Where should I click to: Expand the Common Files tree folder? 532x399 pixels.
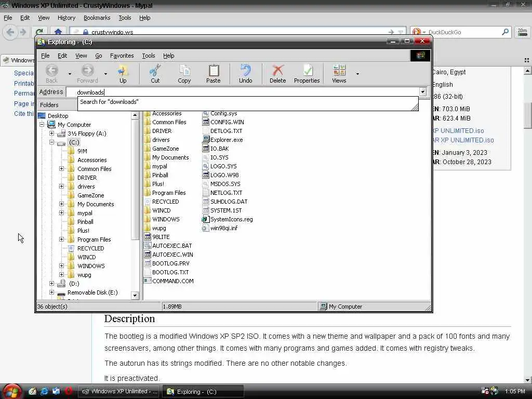tap(62, 169)
